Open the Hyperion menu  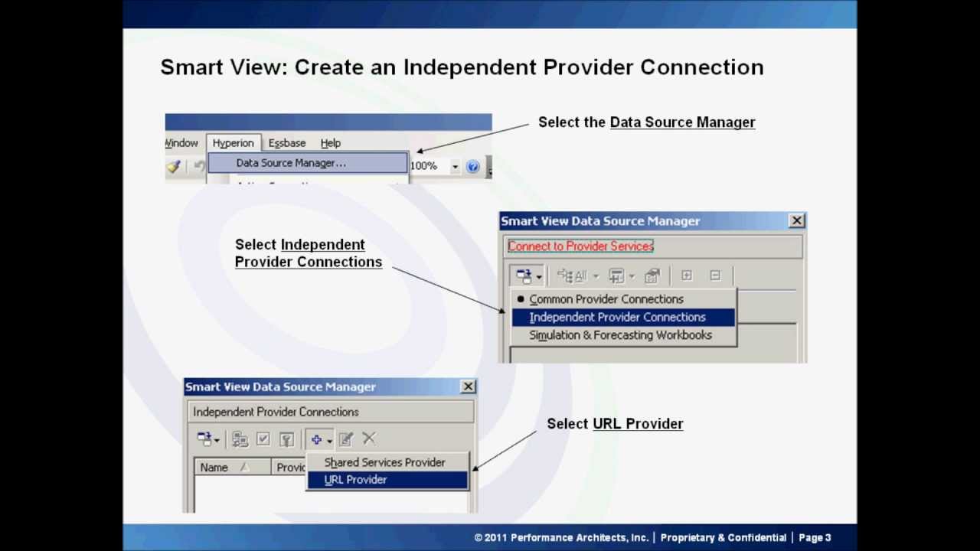point(234,143)
